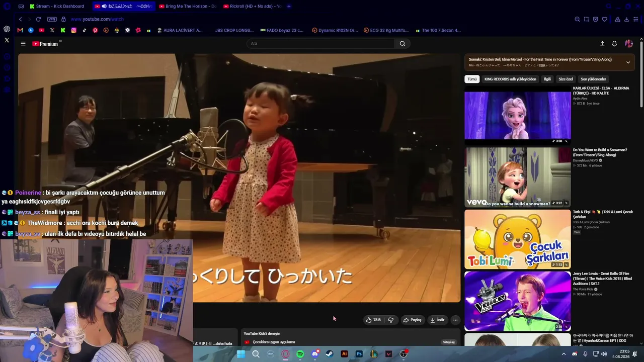Open 'FADO beyaz 23 c...' bookmark
644x362 pixels.
click(x=282, y=30)
